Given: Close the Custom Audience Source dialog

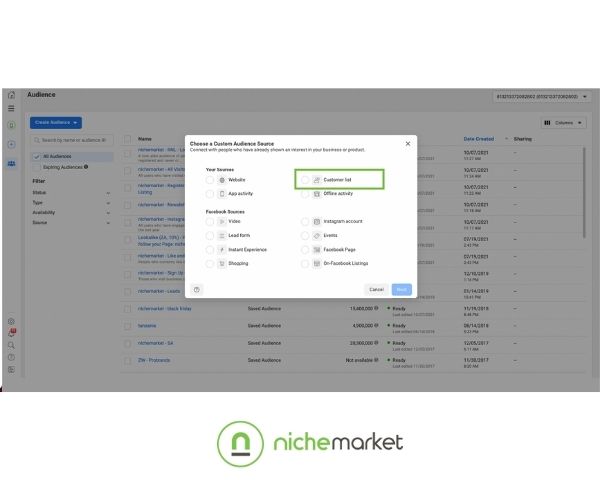Looking at the screenshot, I should click(407, 144).
